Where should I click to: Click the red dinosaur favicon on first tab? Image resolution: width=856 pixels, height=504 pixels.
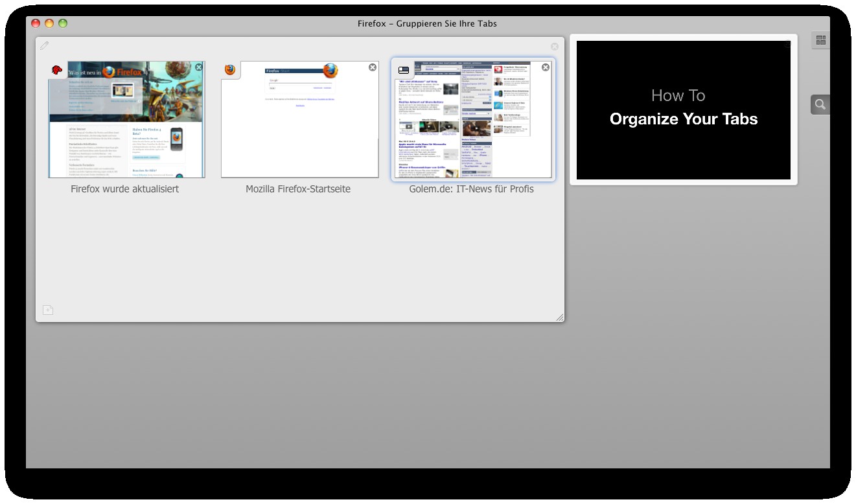[57, 70]
